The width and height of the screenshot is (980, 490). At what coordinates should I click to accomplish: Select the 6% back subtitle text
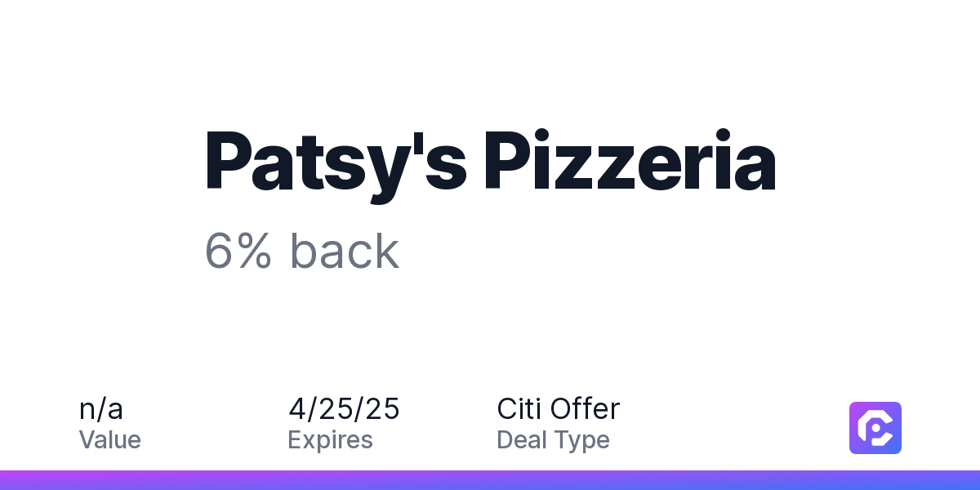pos(301,251)
